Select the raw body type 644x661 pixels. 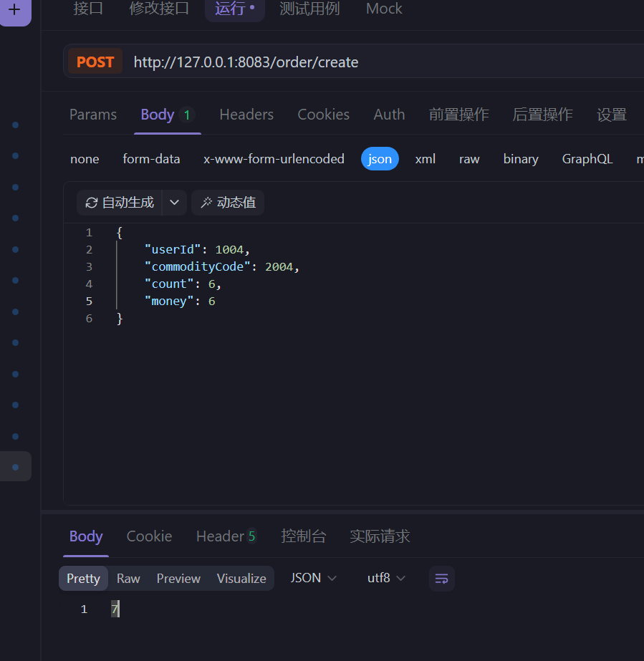469,159
